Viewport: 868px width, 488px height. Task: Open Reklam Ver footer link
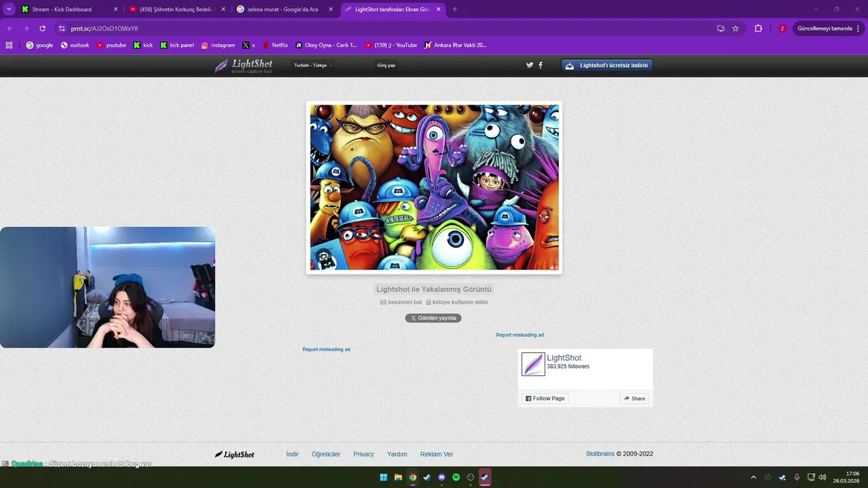(x=437, y=454)
